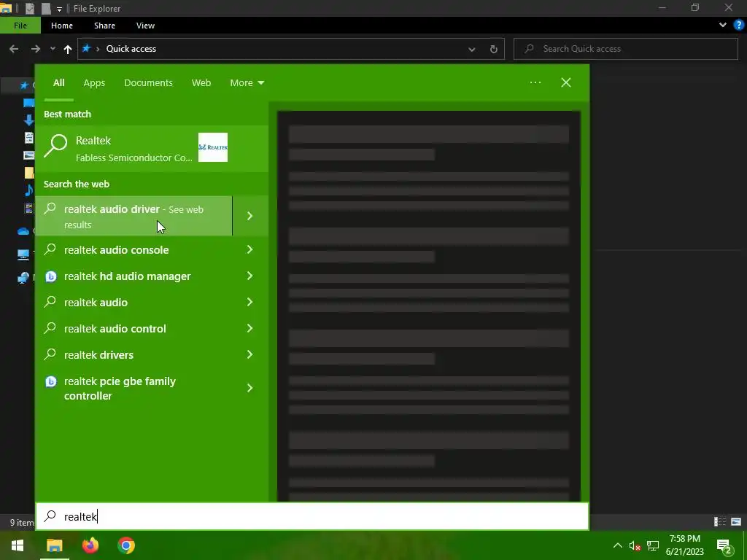Click the realtek search input box

tap(312, 516)
